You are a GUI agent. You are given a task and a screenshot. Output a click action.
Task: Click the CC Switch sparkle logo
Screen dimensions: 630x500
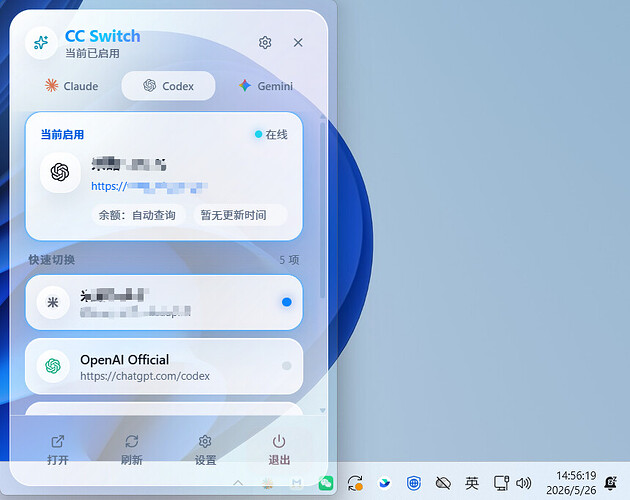click(41, 43)
